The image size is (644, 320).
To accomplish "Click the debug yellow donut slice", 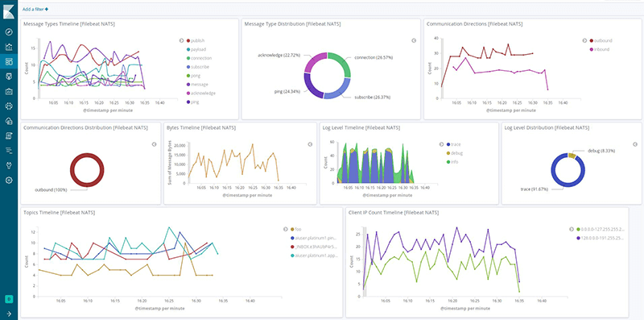I will click(x=572, y=156).
